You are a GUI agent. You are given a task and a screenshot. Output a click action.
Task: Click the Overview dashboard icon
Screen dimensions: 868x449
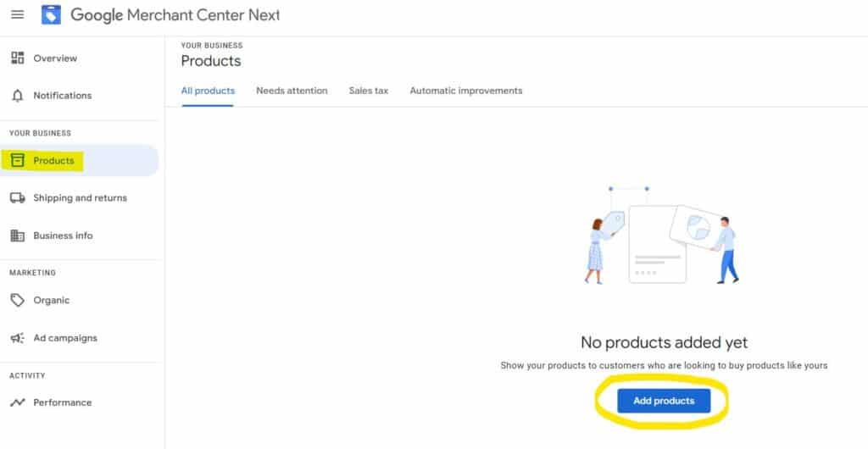(x=18, y=58)
